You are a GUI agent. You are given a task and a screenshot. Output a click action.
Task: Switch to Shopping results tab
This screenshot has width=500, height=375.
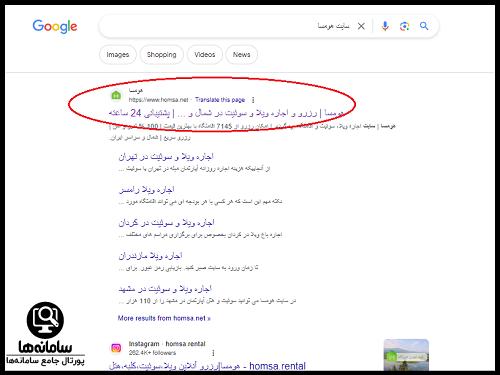(162, 55)
